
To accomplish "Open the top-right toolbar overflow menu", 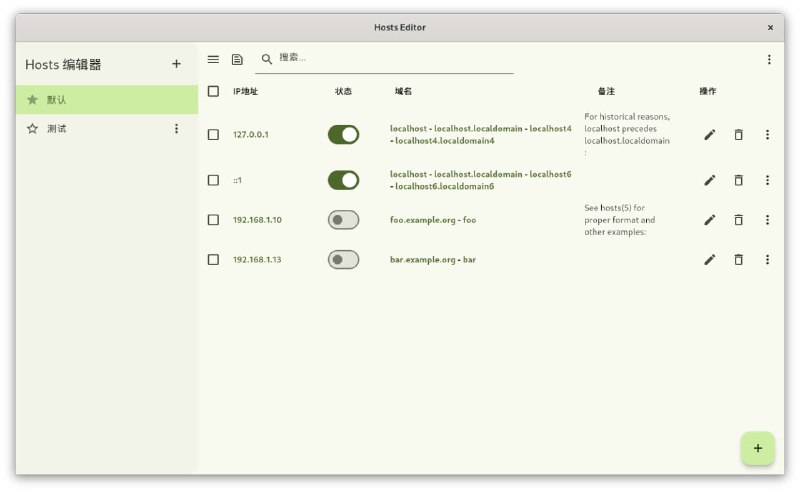I will [x=769, y=60].
